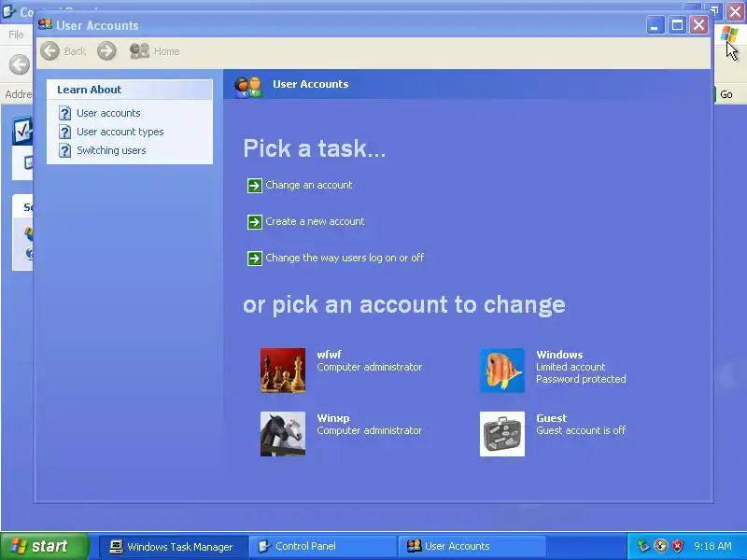The width and height of the screenshot is (747, 560).
Task: Click the 'wfwf' account name
Action: 330,355
